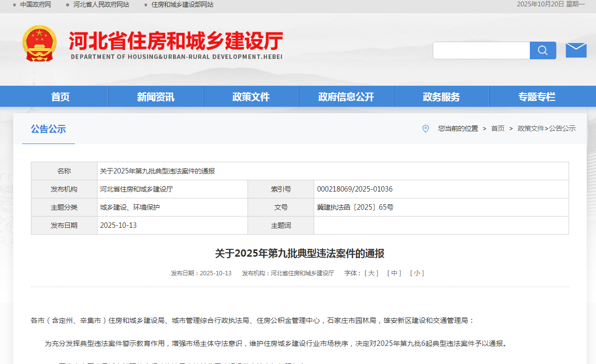Viewport: 596px width, 364px height.
Task: Click the location pin icon in breadcrumb
Action: (425, 129)
